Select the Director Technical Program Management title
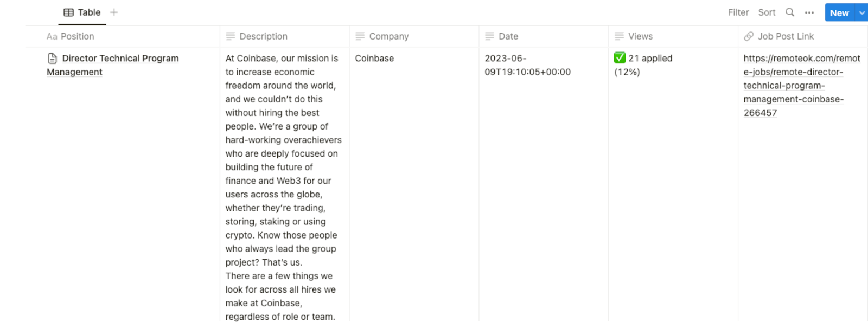The image size is (868, 322). (120, 58)
